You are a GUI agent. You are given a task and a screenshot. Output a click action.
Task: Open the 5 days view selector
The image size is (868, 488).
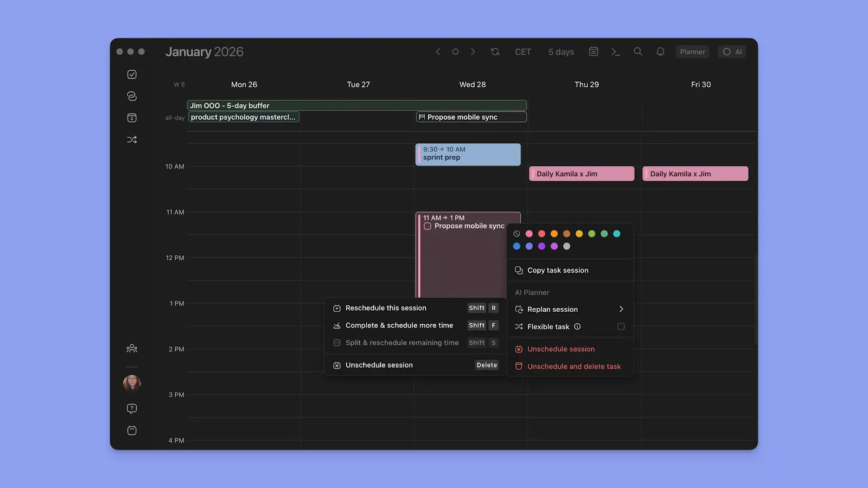(x=560, y=52)
